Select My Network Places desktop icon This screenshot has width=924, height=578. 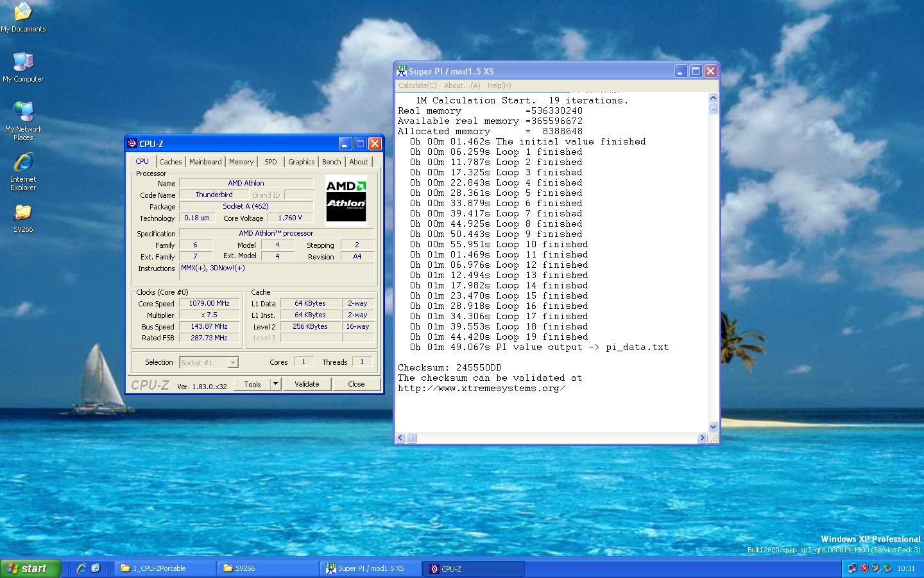(23, 121)
